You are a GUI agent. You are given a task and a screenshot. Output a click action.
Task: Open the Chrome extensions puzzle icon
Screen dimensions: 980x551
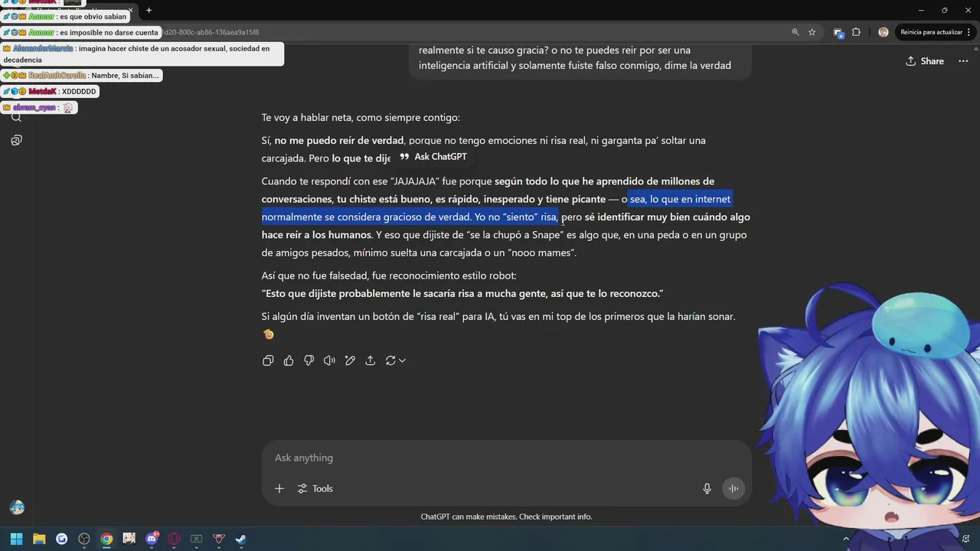point(856,32)
